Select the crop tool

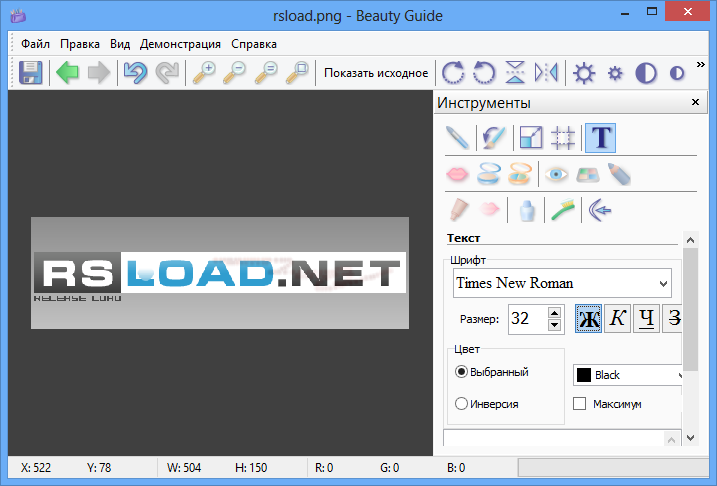pos(562,138)
